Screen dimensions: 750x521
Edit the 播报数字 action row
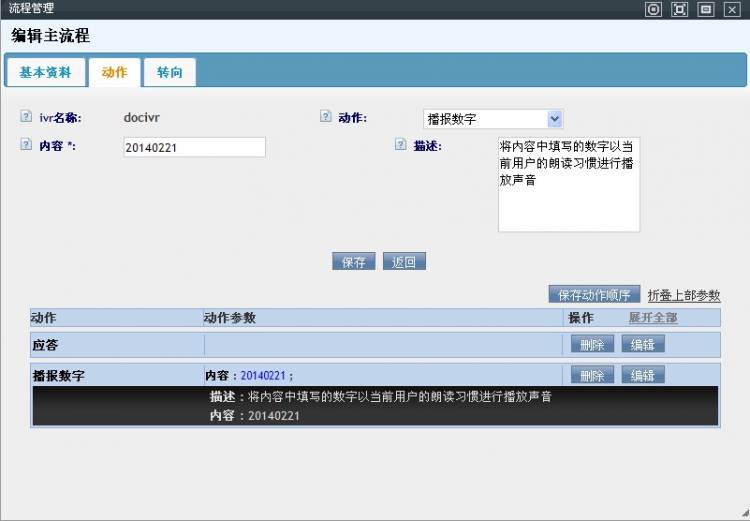pyautogui.click(x=643, y=376)
